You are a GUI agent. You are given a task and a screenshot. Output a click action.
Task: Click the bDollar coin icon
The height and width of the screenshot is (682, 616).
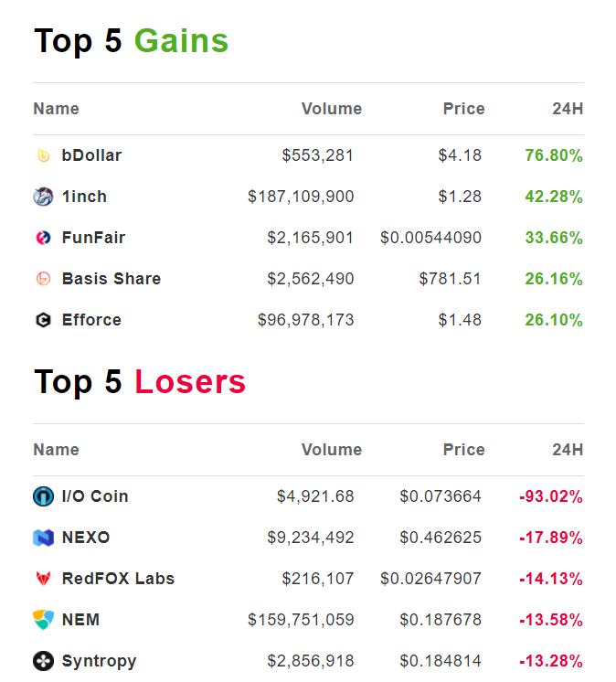coord(44,155)
